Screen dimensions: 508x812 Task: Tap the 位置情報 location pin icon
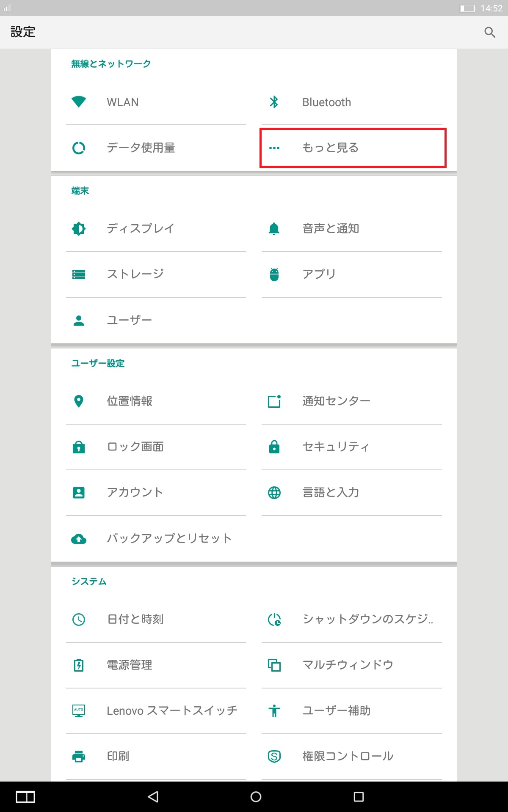tap(79, 401)
